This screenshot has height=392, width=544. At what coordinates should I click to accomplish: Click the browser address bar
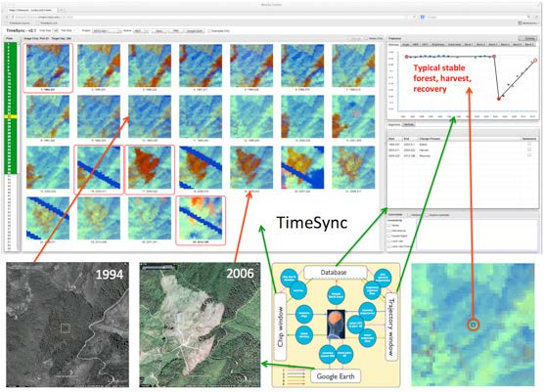[208, 17]
